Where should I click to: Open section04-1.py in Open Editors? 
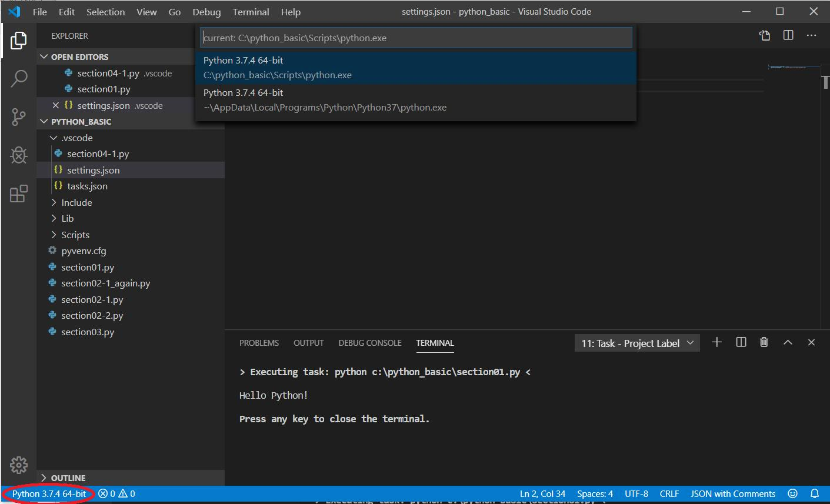coord(108,74)
